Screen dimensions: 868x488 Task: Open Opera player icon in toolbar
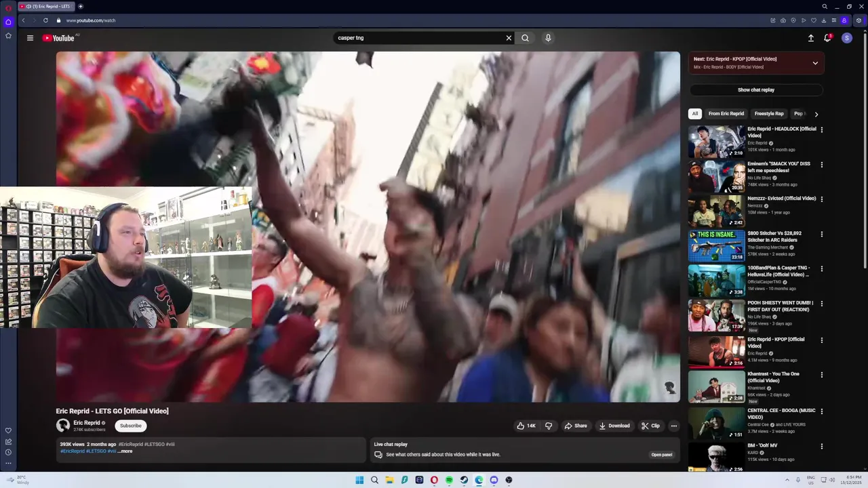point(804,20)
